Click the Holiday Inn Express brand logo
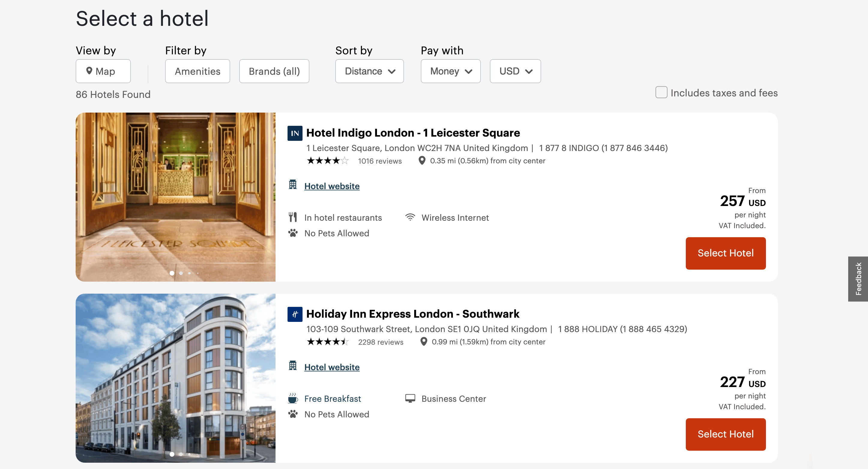Image resolution: width=868 pixels, height=469 pixels. pyautogui.click(x=294, y=314)
